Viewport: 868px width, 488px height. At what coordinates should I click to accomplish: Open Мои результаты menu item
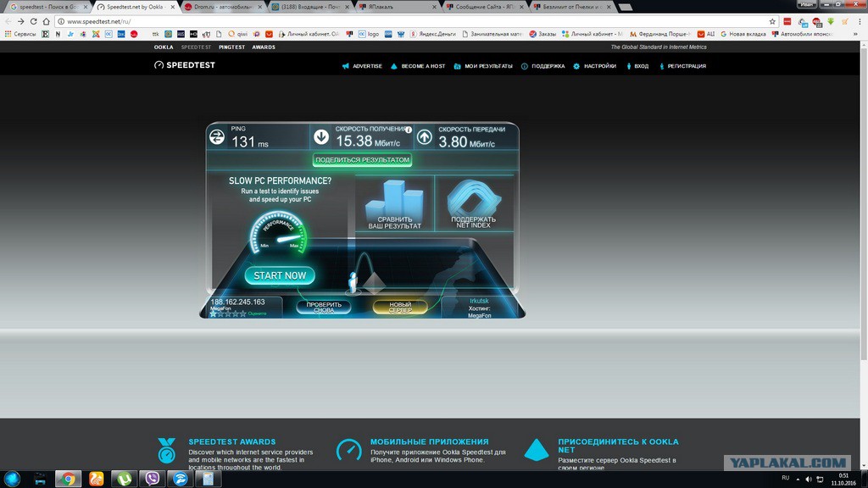click(482, 66)
